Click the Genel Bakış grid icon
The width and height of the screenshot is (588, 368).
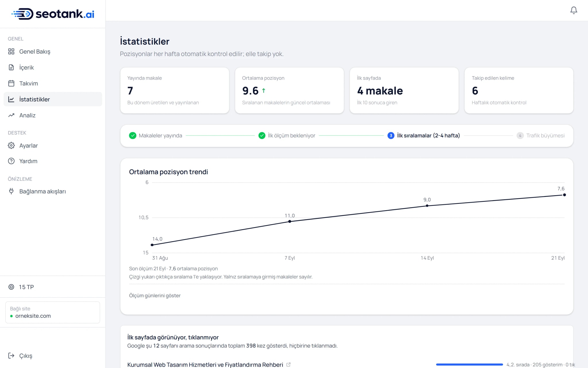pyautogui.click(x=11, y=51)
